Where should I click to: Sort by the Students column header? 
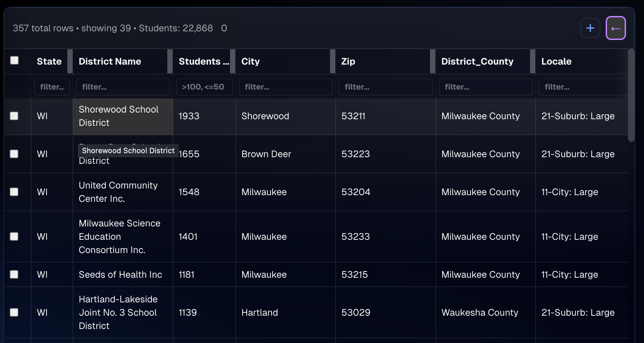(203, 61)
